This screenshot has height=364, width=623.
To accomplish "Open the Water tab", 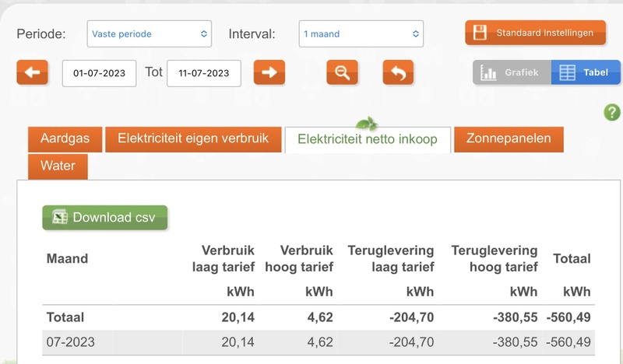I will click(58, 166).
